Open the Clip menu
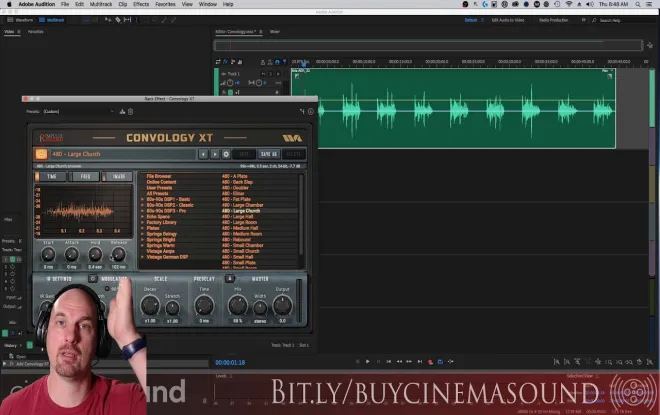 tap(122, 4)
